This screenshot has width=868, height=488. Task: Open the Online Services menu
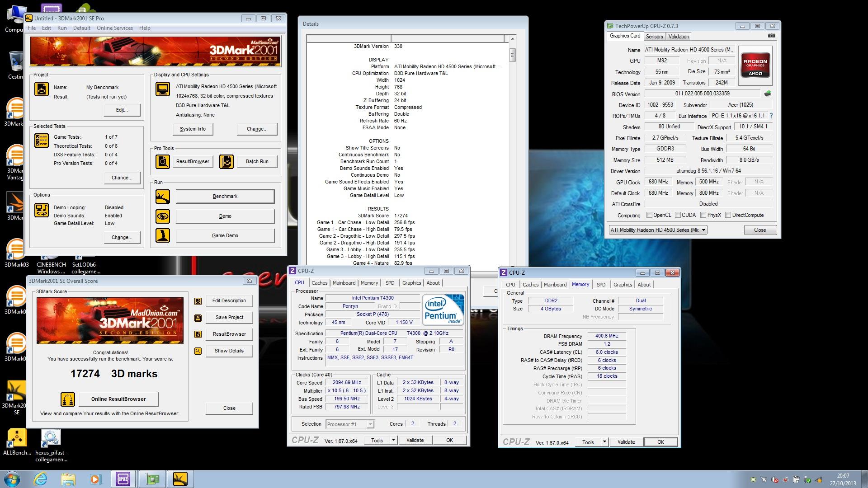click(x=115, y=28)
